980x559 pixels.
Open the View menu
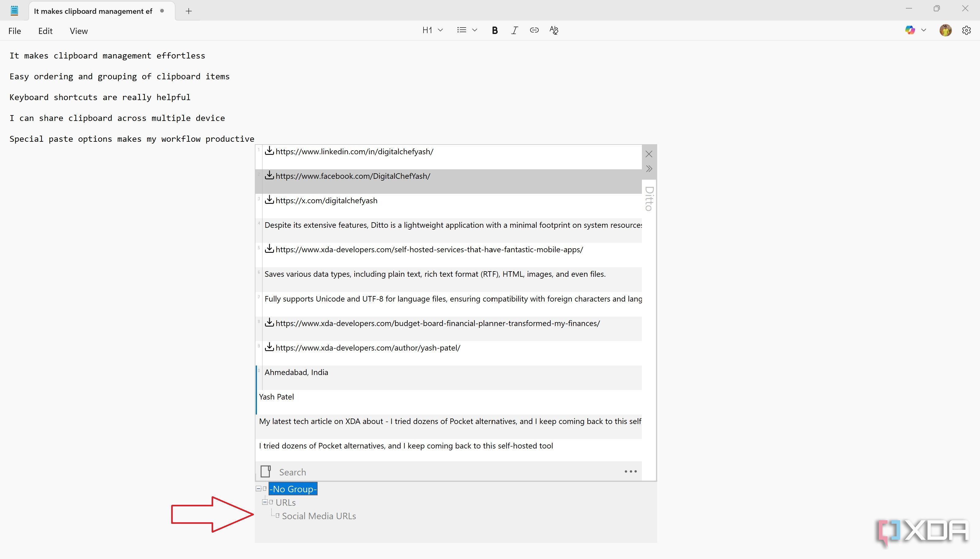coord(79,31)
